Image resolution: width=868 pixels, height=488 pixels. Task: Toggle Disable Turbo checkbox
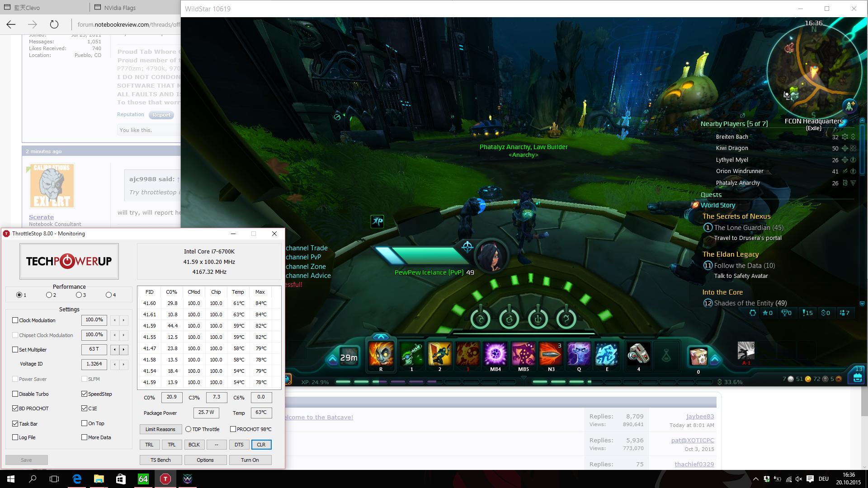15,394
